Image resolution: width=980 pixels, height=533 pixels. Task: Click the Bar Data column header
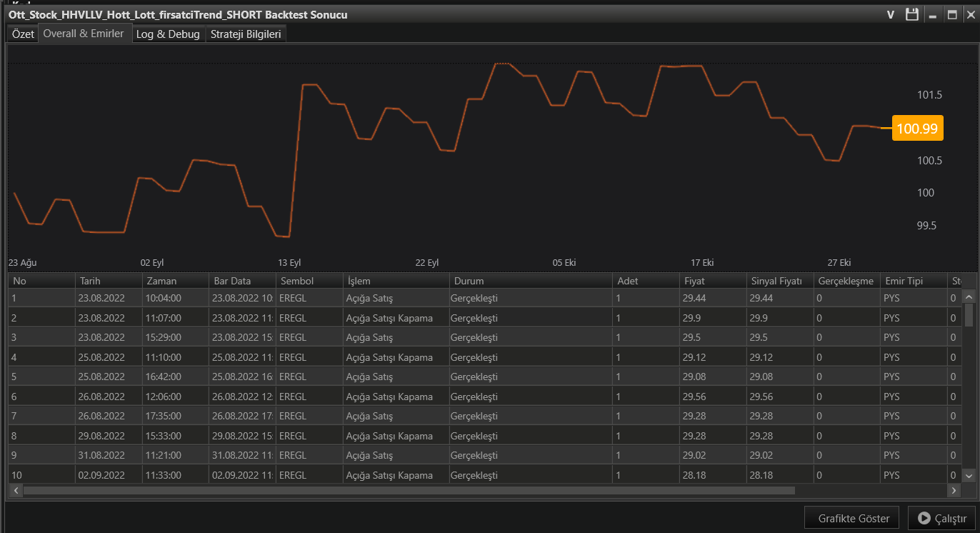click(x=243, y=281)
